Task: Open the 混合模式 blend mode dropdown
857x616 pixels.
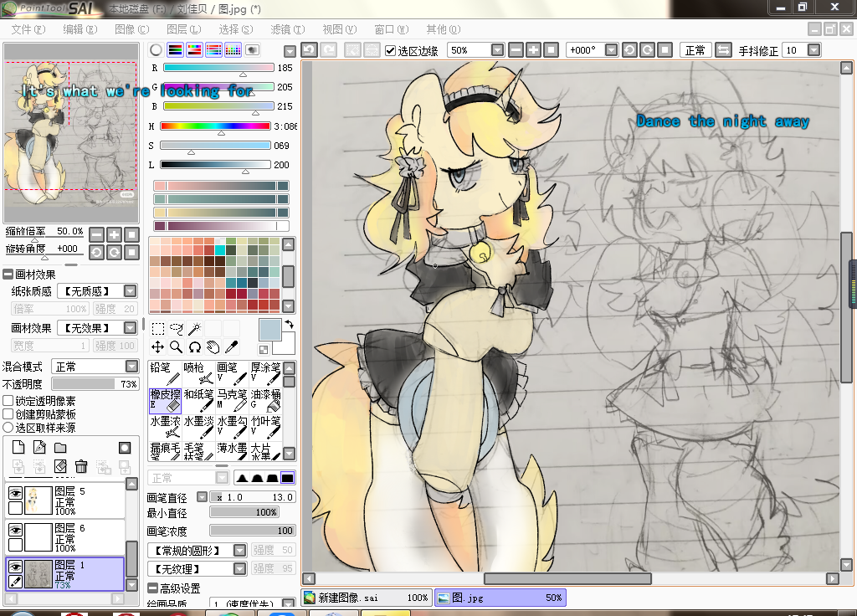Action: (x=131, y=366)
